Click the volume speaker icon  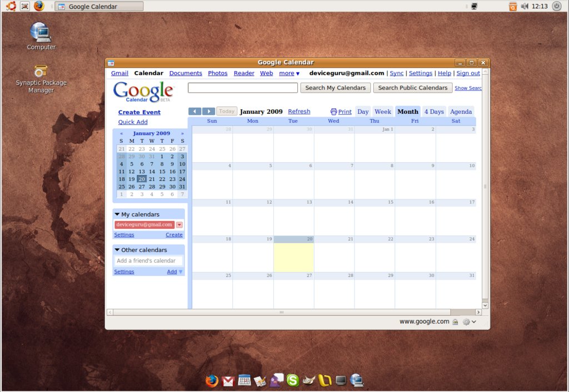[525, 6]
